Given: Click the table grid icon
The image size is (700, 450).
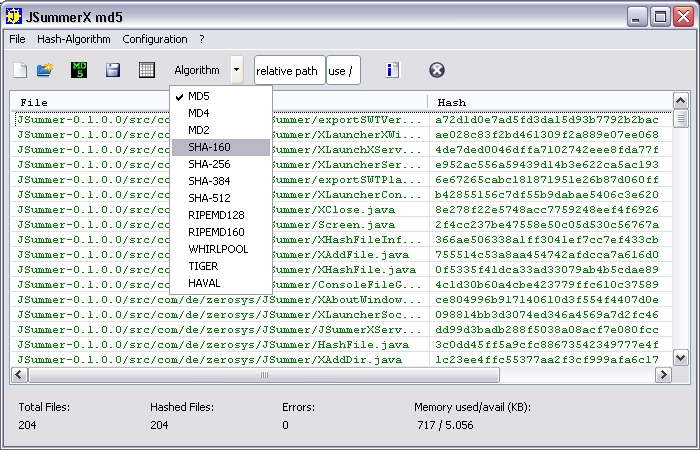Looking at the screenshot, I should pyautogui.click(x=147, y=70).
